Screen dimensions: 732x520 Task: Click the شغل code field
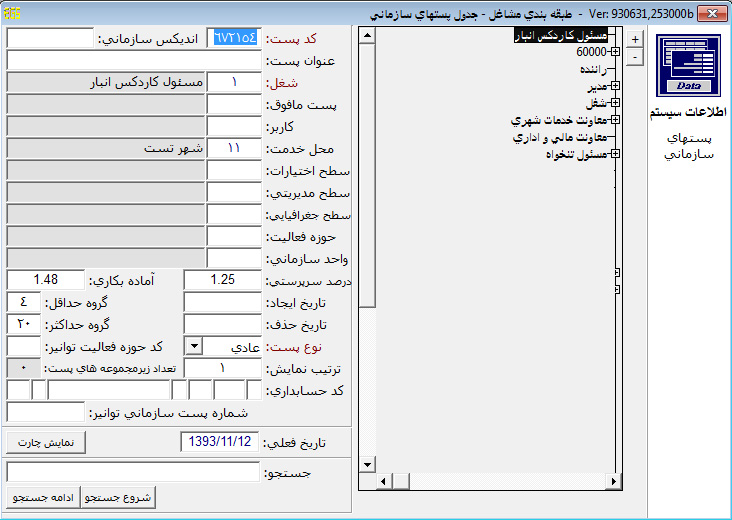(x=234, y=82)
